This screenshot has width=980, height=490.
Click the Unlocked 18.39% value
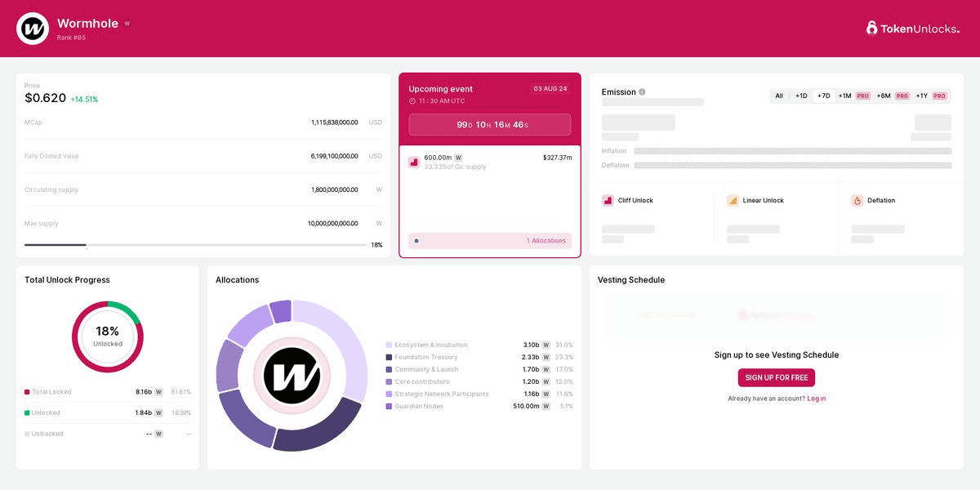pyautogui.click(x=181, y=413)
